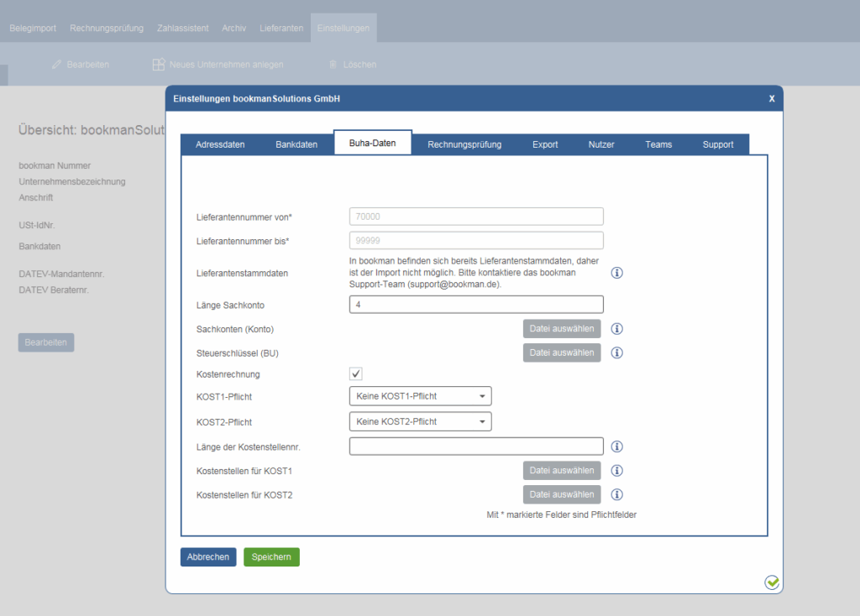This screenshot has height=616, width=860.
Task: Click Länge der Kostenstellennr. input field
Action: coord(476,446)
